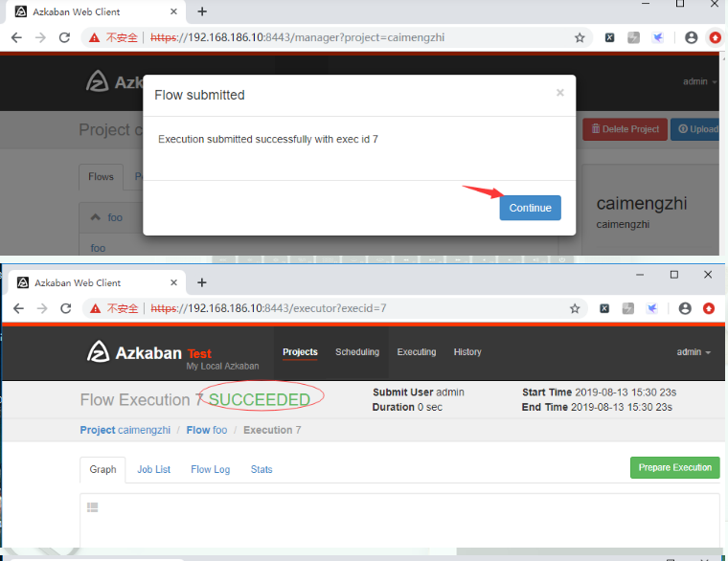
Task: Bookmark star in top browser address bar
Action: click(580, 37)
